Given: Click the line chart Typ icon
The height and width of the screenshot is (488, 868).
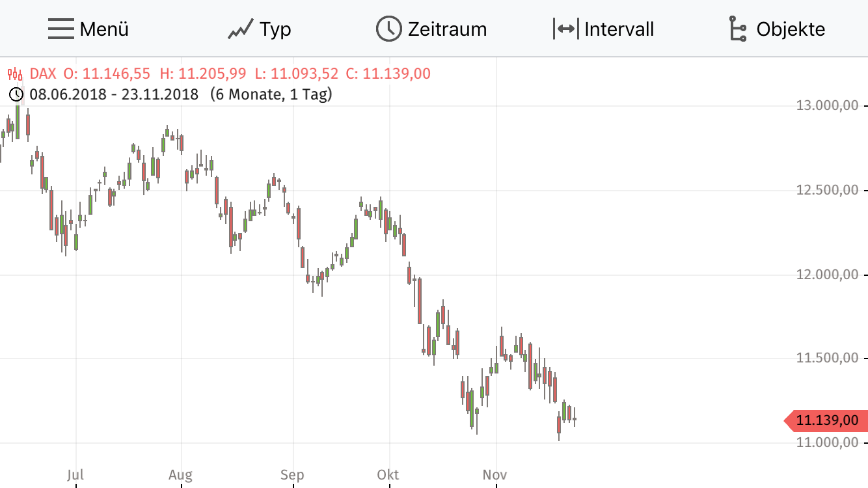Looking at the screenshot, I should coord(240,30).
